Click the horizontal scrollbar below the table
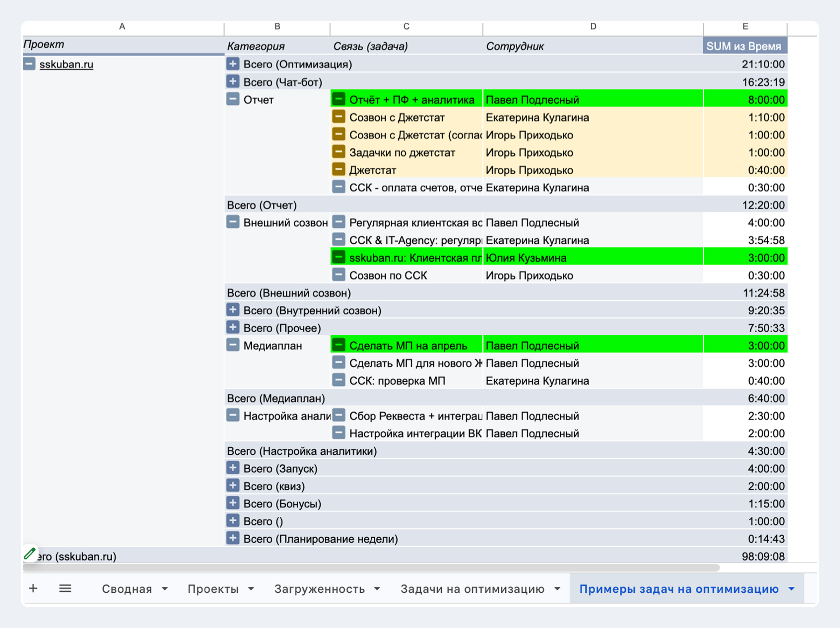The width and height of the screenshot is (840, 628). [x=371, y=567]
